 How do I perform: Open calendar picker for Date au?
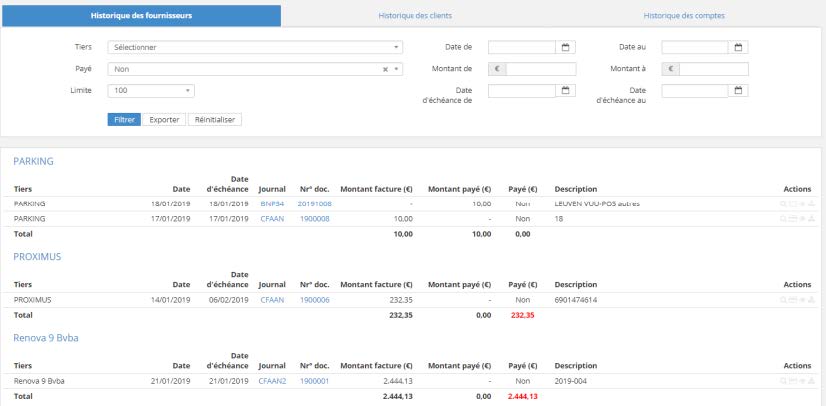coord(738,47)
